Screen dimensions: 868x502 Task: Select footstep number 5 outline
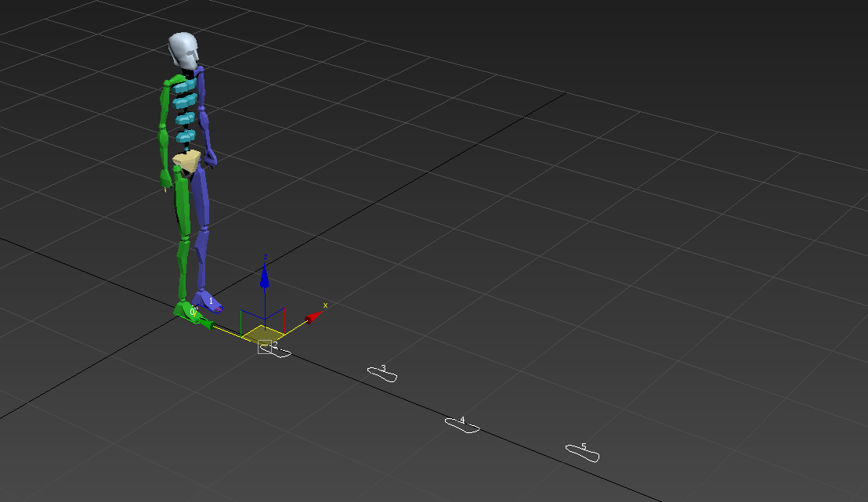582,453
